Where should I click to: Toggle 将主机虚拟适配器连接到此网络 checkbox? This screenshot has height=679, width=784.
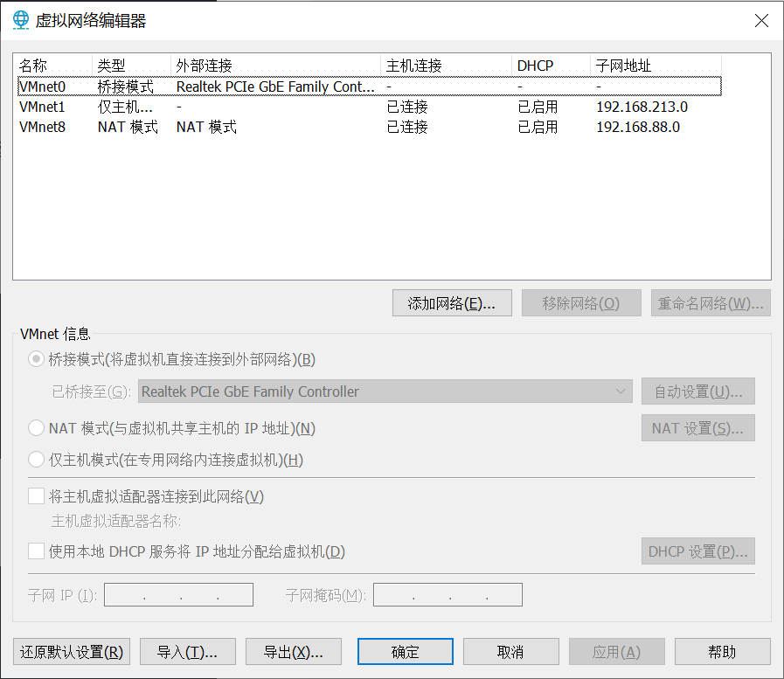[36, 496]
